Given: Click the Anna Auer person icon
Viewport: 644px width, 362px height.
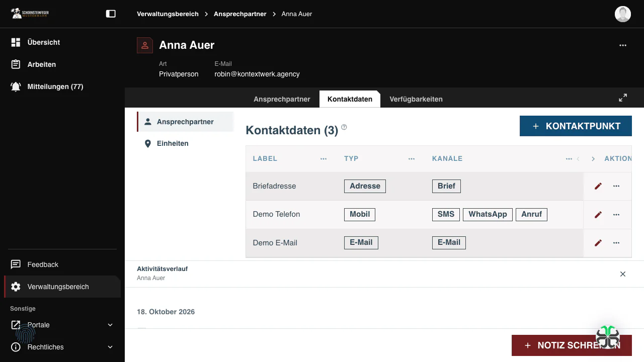Looking at the screenshot, I should (145, 45).
